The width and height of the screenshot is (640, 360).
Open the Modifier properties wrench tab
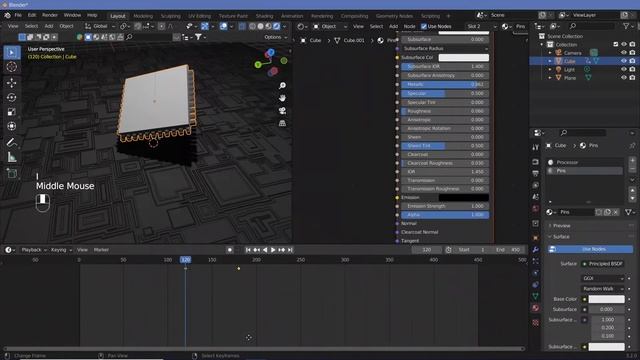536,249
